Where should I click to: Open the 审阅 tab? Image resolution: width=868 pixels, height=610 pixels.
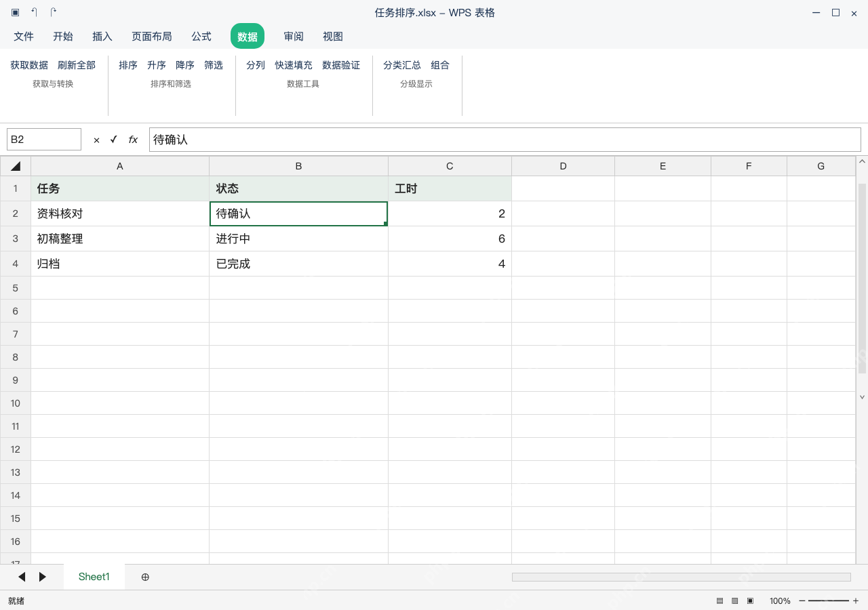[x=294, y=37]
